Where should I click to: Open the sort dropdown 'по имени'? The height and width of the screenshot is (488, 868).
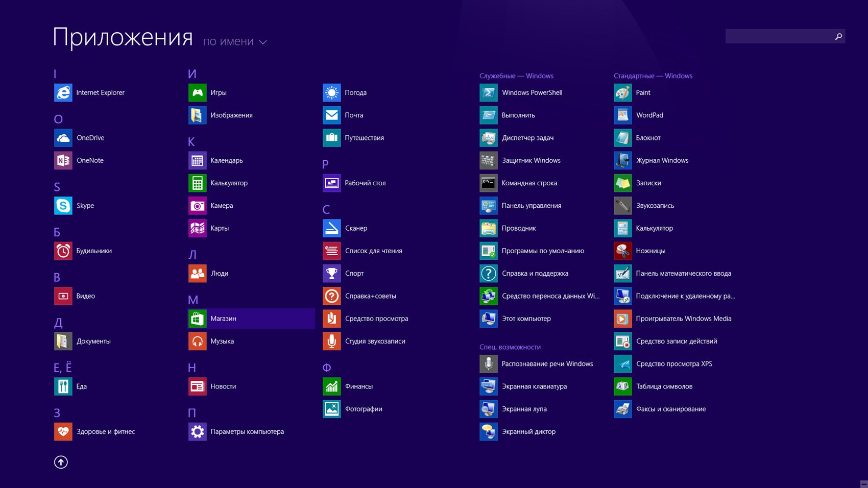click(x=235, y=42)
